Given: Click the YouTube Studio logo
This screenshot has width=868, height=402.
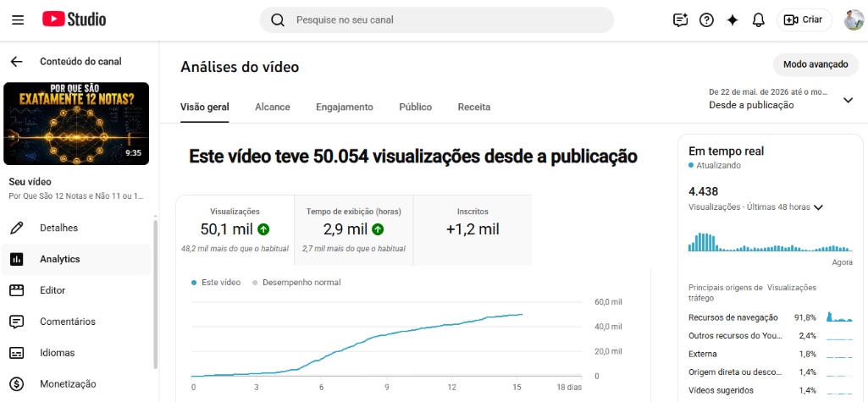Looking at the screenshot, I should [x=75, y=20].
